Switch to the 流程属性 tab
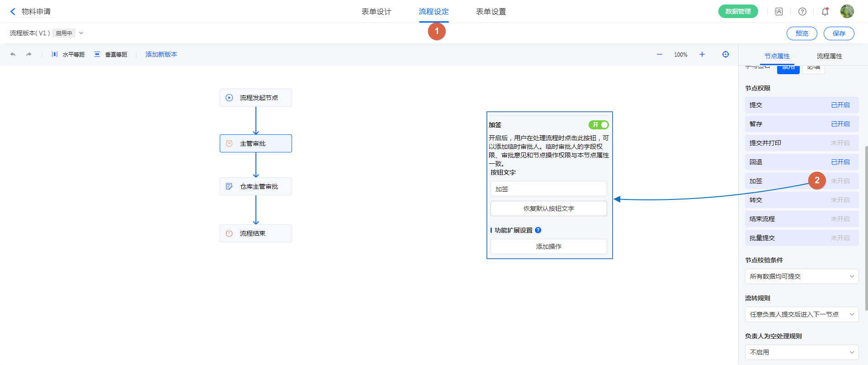868x365 pixels. tap(829, 56)
